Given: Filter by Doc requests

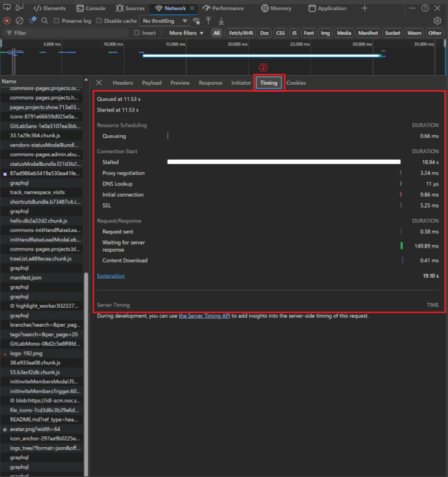Looking at the screenshot, I should point(264,33).
